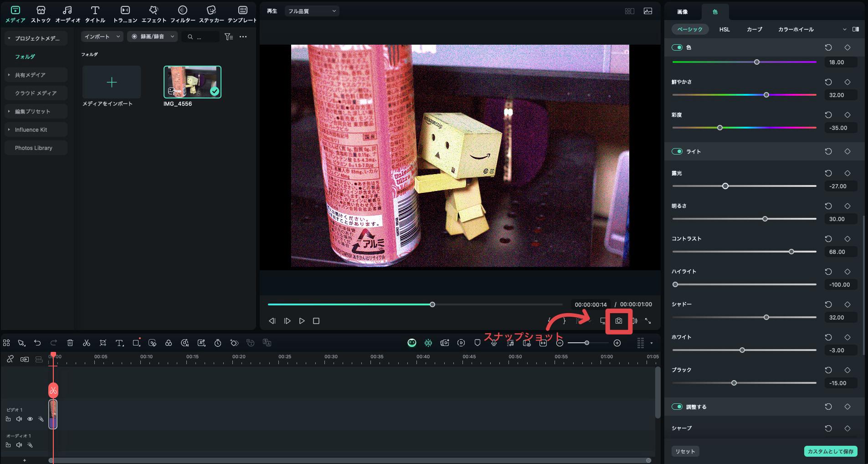
Task: Open the color tabs overflow chevron
Action: (844, 29)
